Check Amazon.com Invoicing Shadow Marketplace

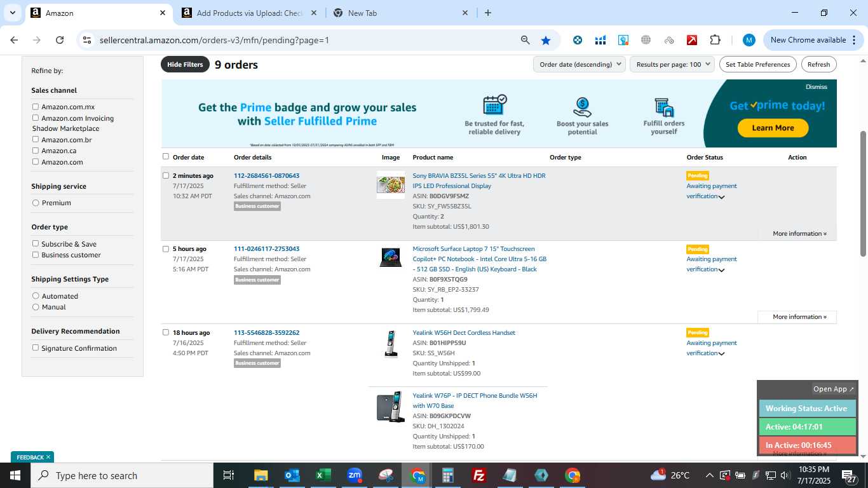click(x=36, y=118)
